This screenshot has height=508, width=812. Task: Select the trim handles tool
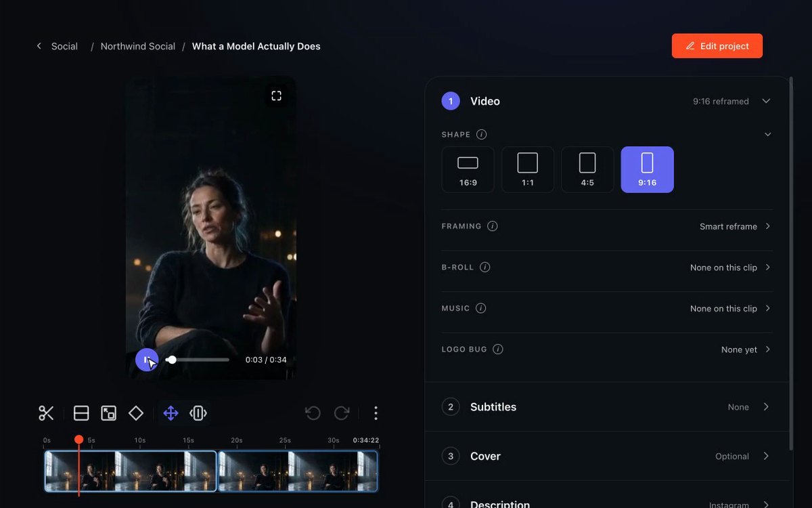(x=198, y=412)
